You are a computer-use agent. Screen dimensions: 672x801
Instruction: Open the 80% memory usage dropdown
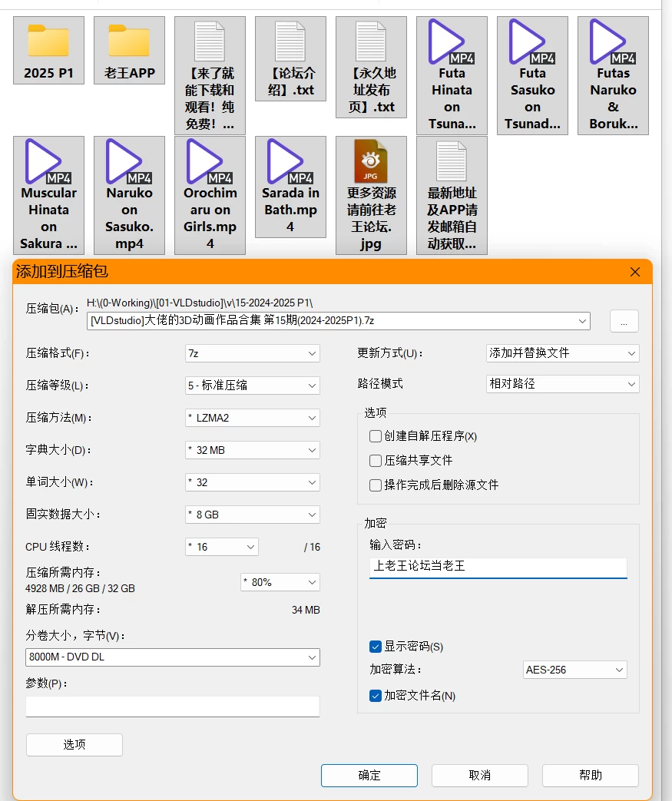pos(280,582)
